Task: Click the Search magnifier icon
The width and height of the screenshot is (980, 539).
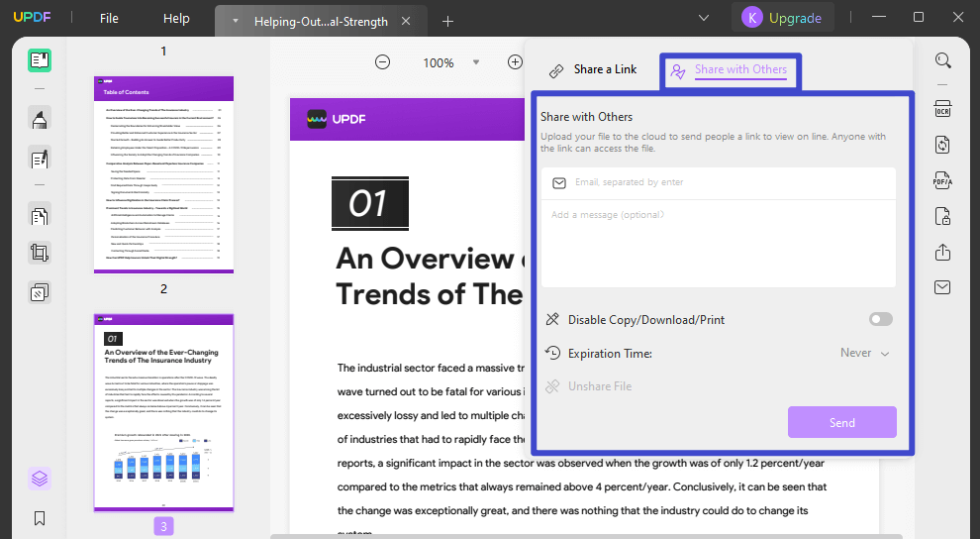Action: click(942, 60)
